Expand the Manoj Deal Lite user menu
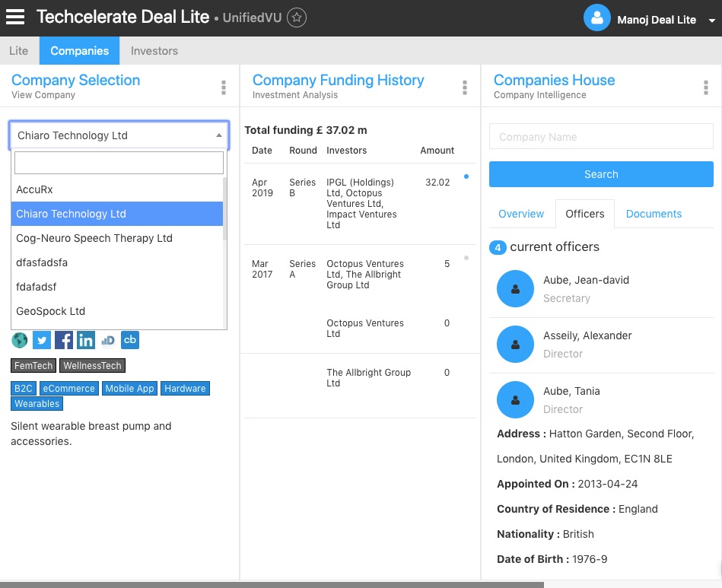Viewport: 722px width, 588px height. point(711,21)
